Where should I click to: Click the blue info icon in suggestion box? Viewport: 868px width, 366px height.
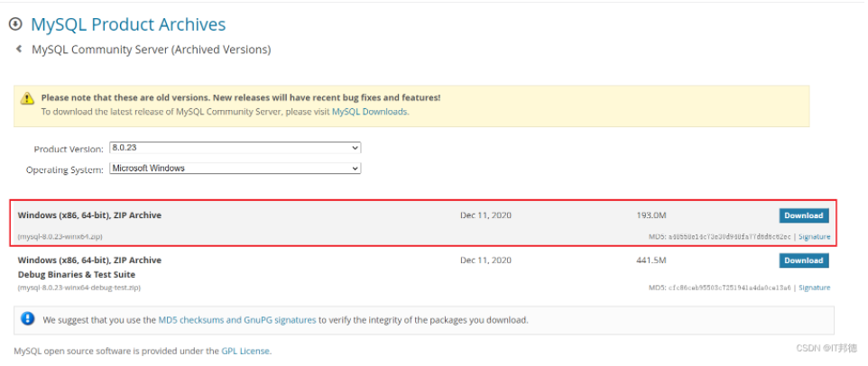point(28,319)
